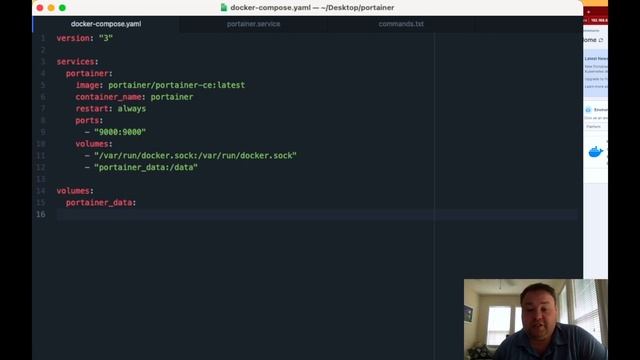Switch to the docker-compose.yaml tab
Image resolution: width=640 pixels, height=360 pixels.
coord(106,24)
